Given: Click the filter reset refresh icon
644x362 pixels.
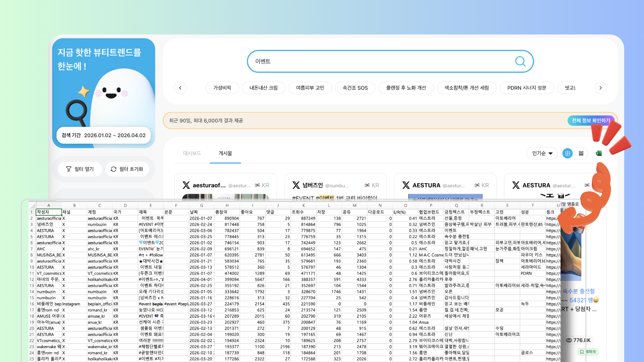Looking at the screenshot, I should (x=113, y=169).
